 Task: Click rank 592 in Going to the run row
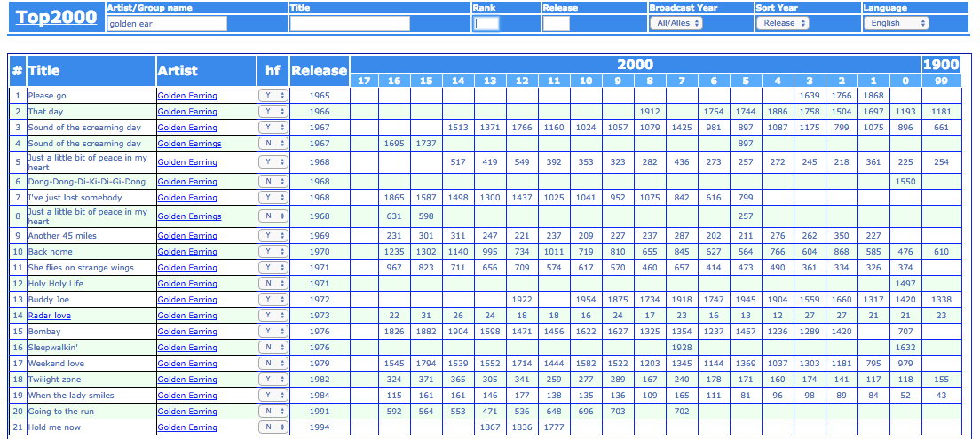[x=394, y=412]
